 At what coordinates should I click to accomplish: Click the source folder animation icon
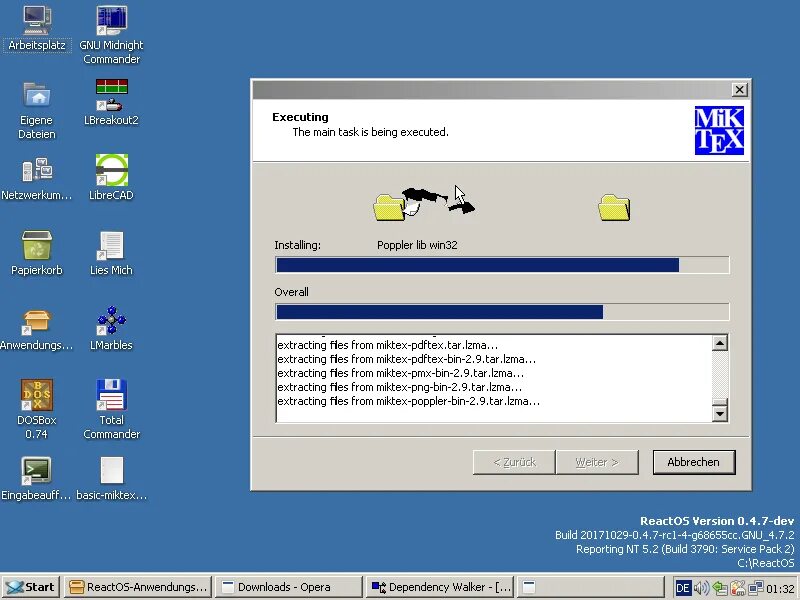click(389, 207)
